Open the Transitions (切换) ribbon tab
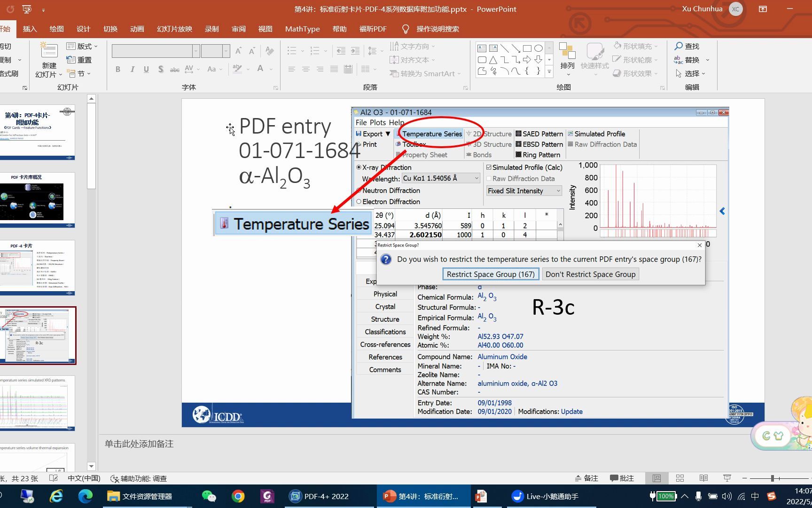The image size is (812, 508). click(110, 29)
